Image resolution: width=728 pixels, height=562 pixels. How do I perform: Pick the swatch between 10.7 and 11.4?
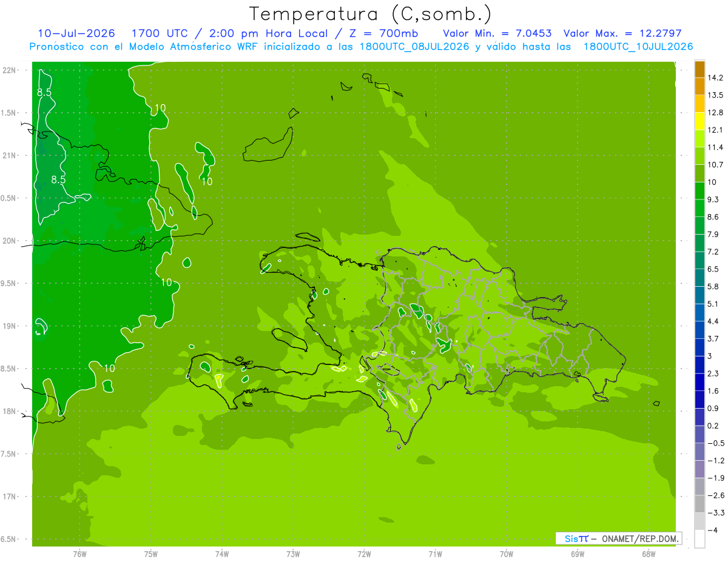[699, 156]
